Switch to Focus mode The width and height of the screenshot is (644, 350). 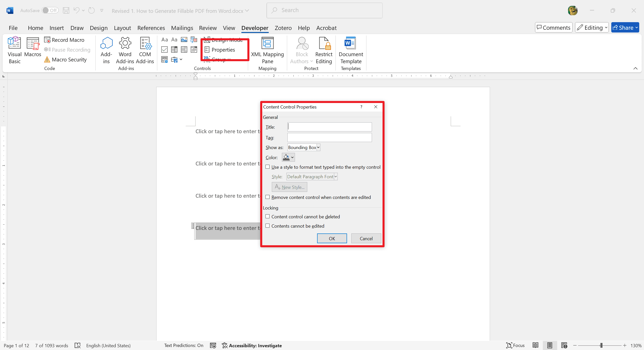515,345
